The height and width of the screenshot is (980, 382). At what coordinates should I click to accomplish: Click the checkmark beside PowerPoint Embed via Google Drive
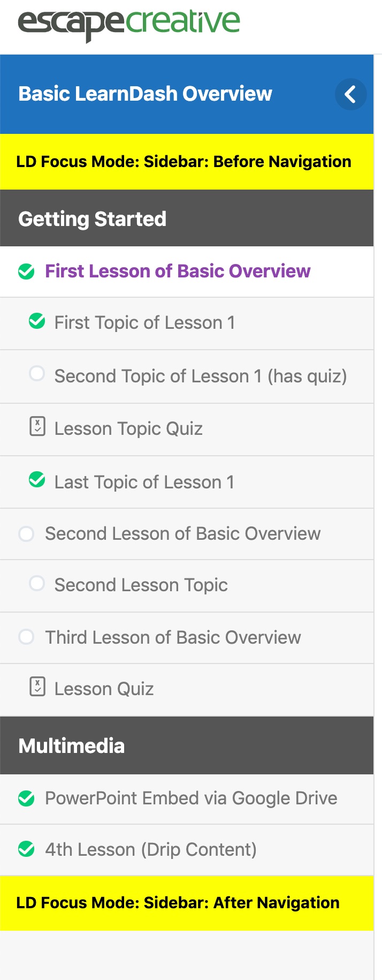pos(26,798)
